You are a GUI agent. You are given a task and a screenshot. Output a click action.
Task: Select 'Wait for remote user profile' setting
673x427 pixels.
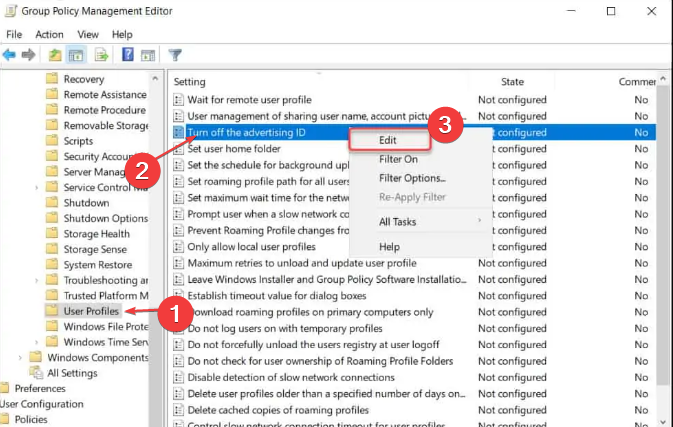[x=249, y=100]
